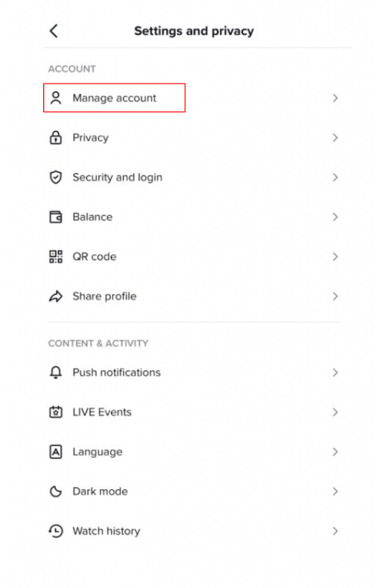Viewport: 376px width, 588px height.
Task: Open Security and login settings
Action: coord(194,177)
